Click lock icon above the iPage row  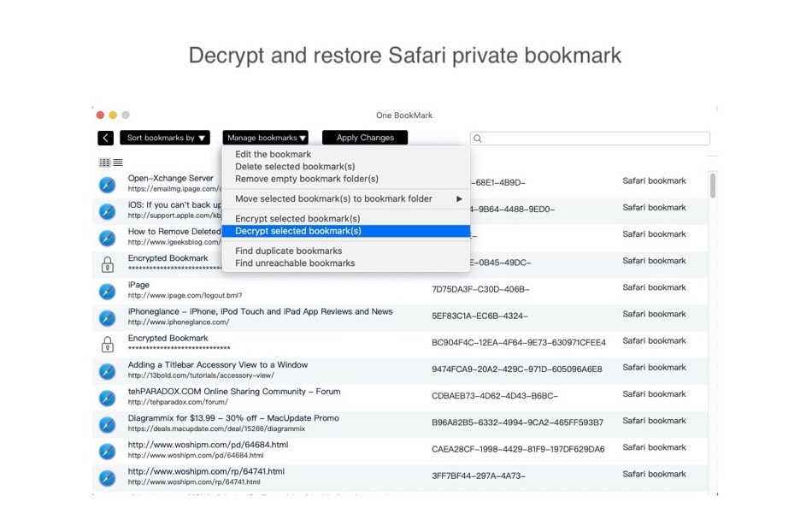[x=107, y=264]
